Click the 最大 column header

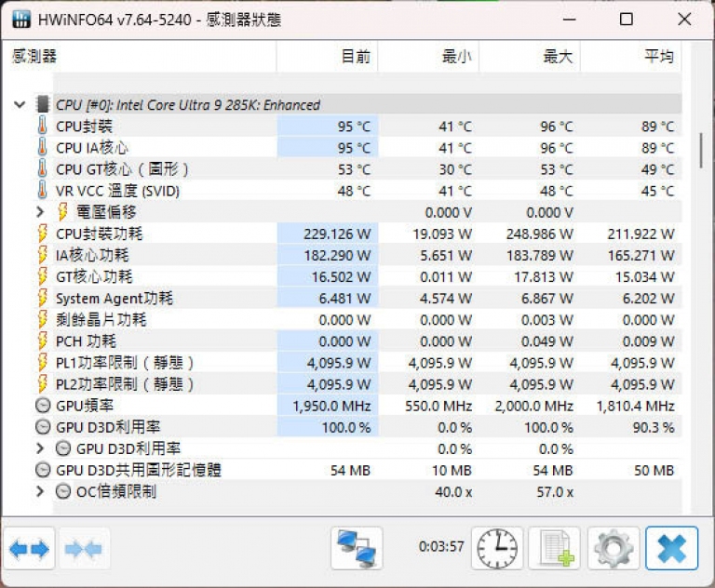point(530,57)
